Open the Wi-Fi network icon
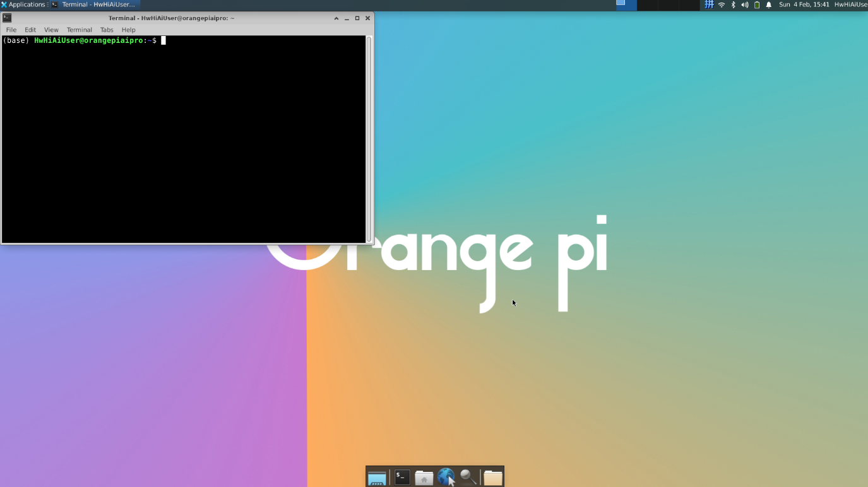 tap(722, 4)
